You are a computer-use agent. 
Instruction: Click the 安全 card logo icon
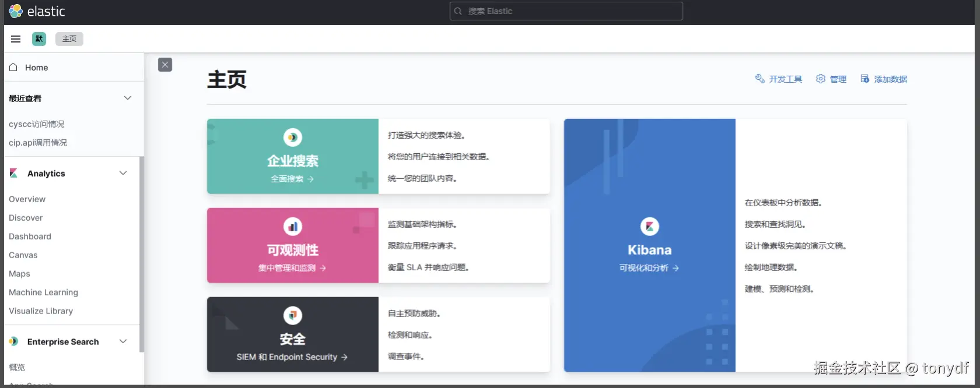click(293, 316)
